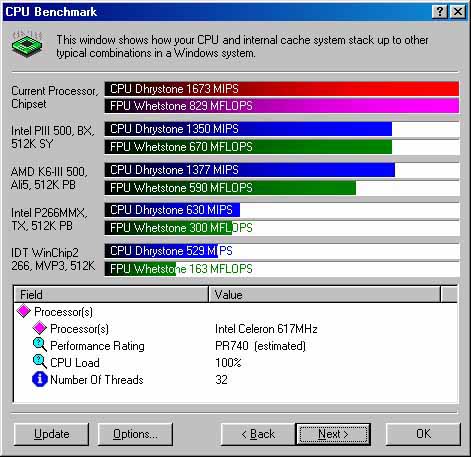This screenshot has height=457, width=471.
Task: Click the 100% CPU load value
Action: pos(228,363)
